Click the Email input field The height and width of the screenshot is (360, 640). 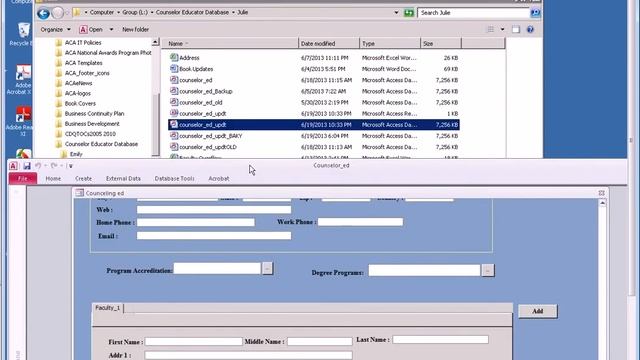(x=214, y=236)
